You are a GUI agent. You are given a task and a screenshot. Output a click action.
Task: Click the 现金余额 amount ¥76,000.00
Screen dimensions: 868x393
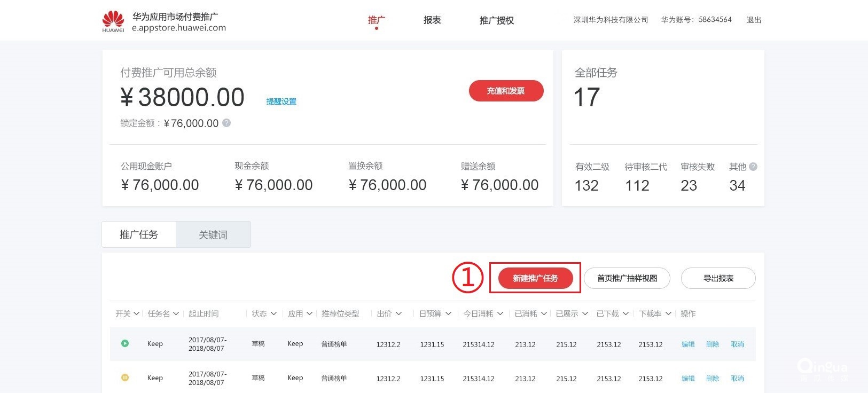point(273,185)
